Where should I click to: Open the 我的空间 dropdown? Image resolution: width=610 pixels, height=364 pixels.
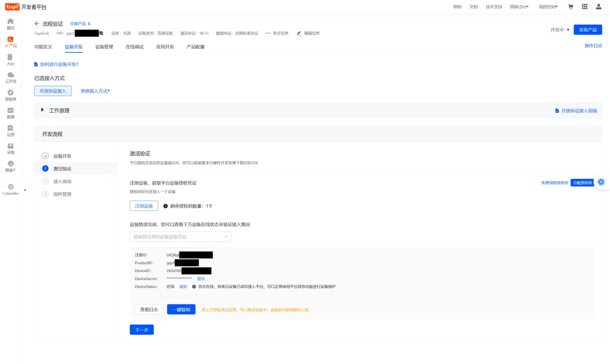click(548, 7)
